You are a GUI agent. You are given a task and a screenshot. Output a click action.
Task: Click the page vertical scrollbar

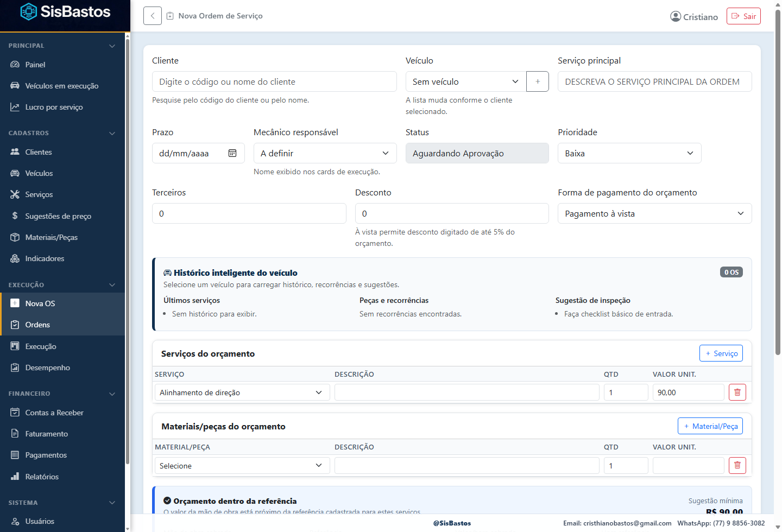tap(778, 182)
